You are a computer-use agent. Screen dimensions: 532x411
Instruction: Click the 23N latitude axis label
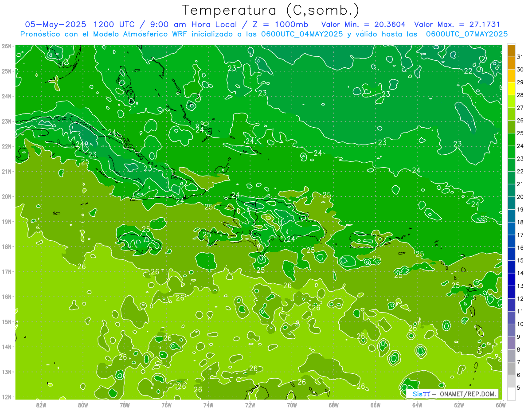tap(7, 121)
